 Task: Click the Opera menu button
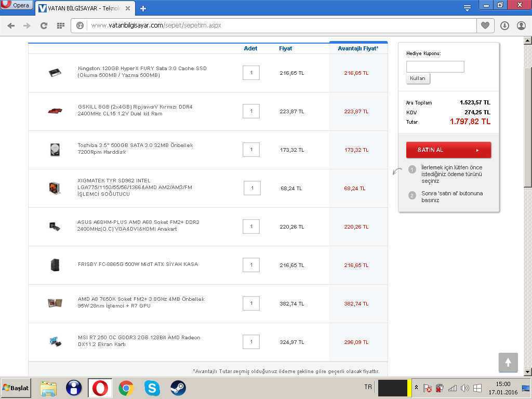[16, 5]
